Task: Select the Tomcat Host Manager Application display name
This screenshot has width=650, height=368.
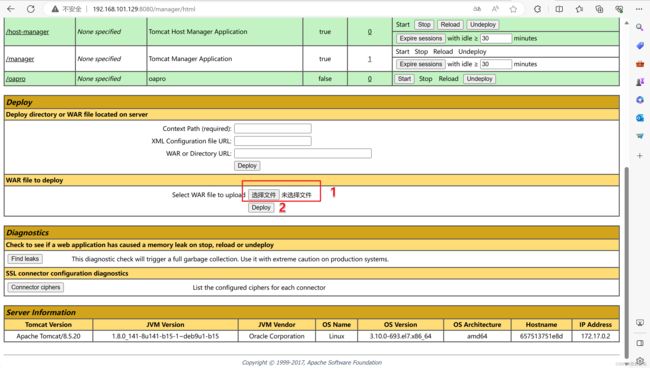Action: click(198, 32)
